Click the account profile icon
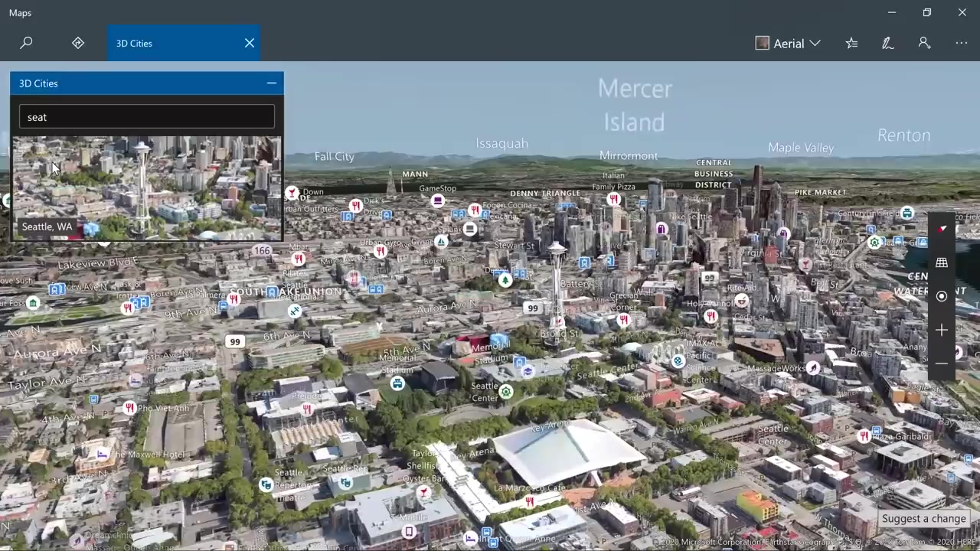 pyautogui.click(x=925, y=44)
